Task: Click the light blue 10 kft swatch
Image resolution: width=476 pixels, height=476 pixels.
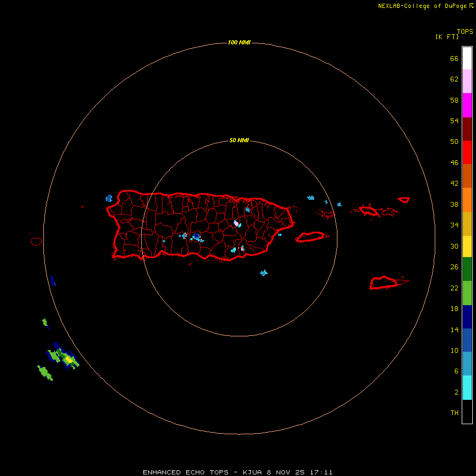Action: coord(467,364)
